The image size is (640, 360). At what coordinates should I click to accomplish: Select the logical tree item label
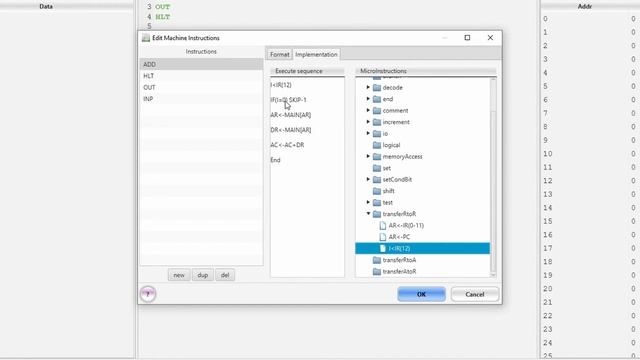pos(391,145)
